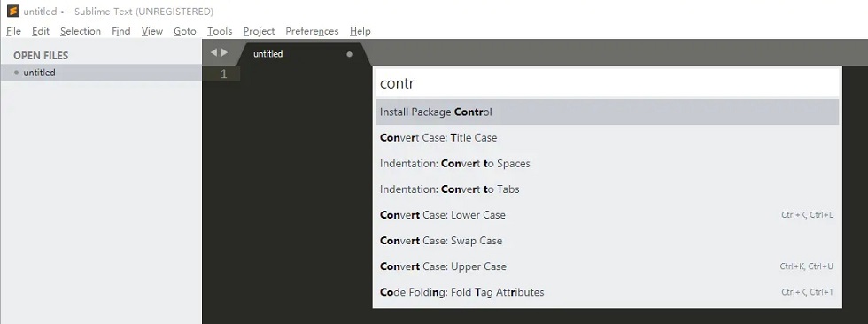Go to next tab with right arrow

point(224,52)
